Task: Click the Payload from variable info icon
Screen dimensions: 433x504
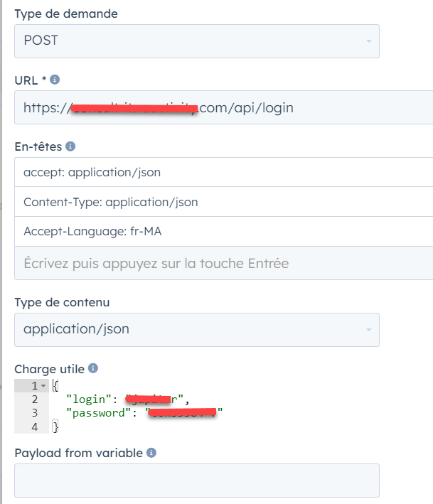Action: coord(151,452)
